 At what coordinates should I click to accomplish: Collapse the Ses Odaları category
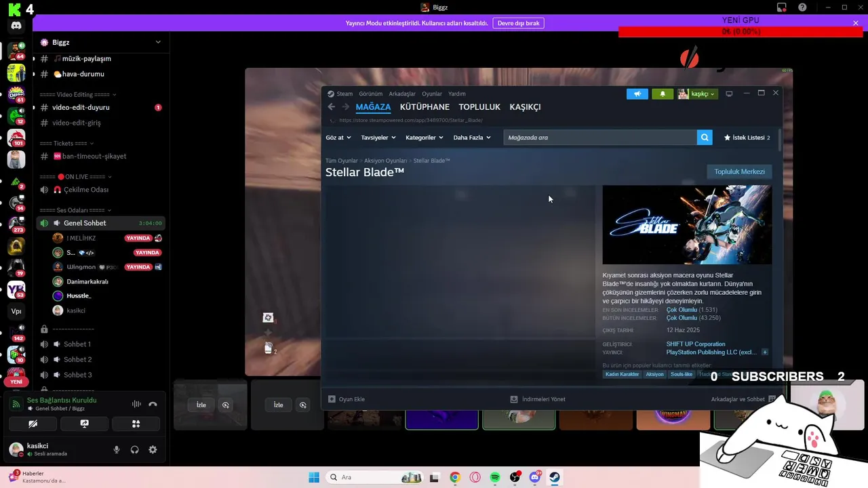75,210
